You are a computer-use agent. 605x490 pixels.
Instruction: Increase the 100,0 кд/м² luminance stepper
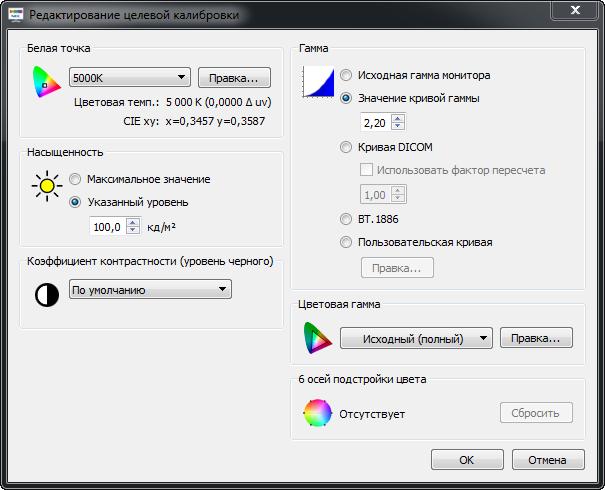(x=133, y=222)
